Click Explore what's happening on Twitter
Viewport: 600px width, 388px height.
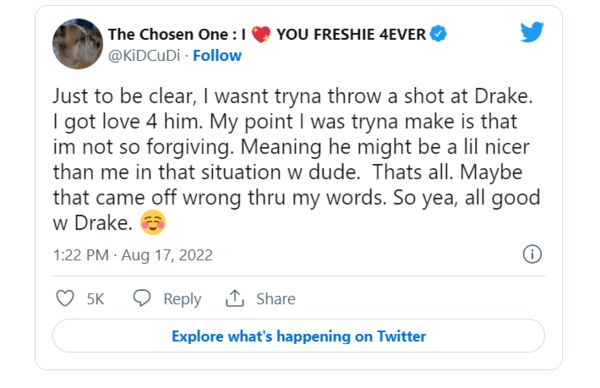298,336
